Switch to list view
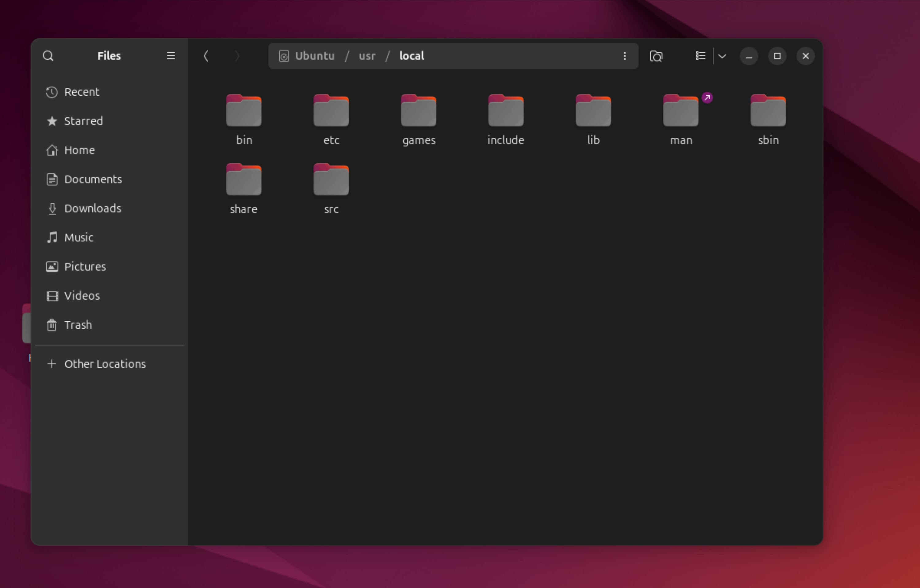 [x=700, y=56]
